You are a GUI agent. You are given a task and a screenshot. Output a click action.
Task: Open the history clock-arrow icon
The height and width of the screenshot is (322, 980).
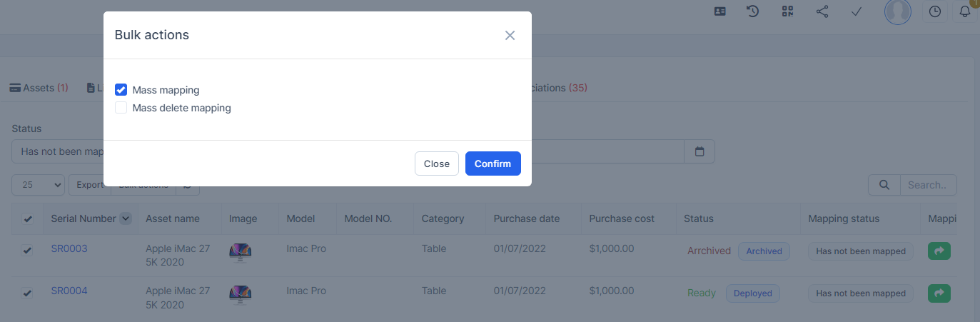tap(753, 11)
